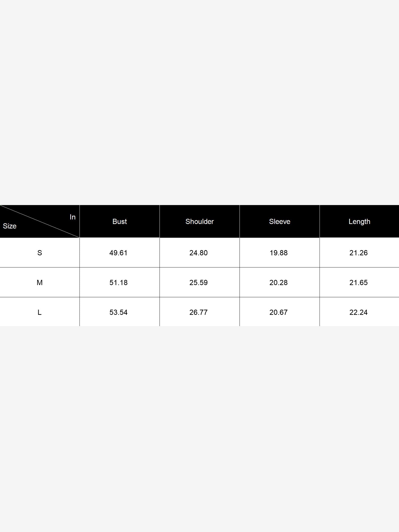Select the S size row label

click(x=40, y=253)
